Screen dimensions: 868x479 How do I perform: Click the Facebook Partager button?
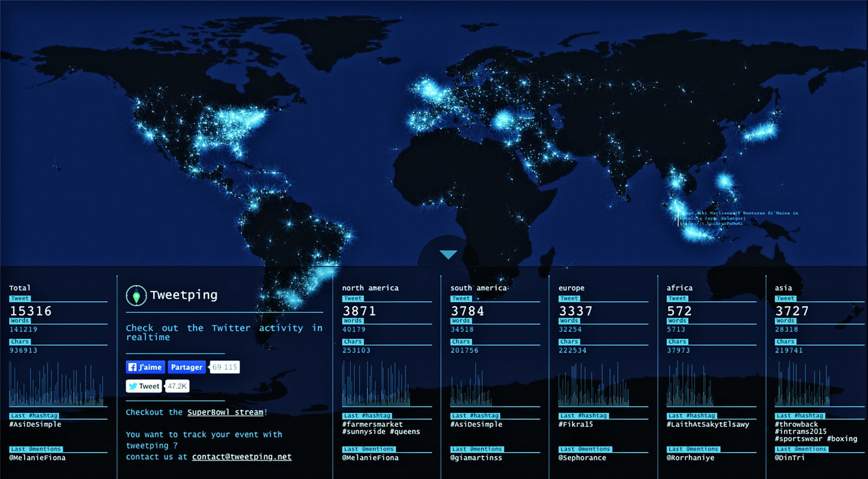(186, 367)
